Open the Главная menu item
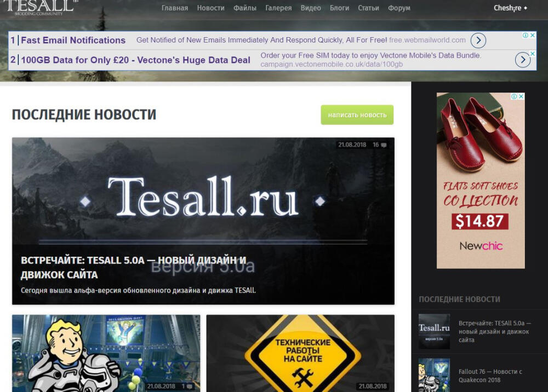This screenshot has height=392, width=548. [x=175, y=8]
